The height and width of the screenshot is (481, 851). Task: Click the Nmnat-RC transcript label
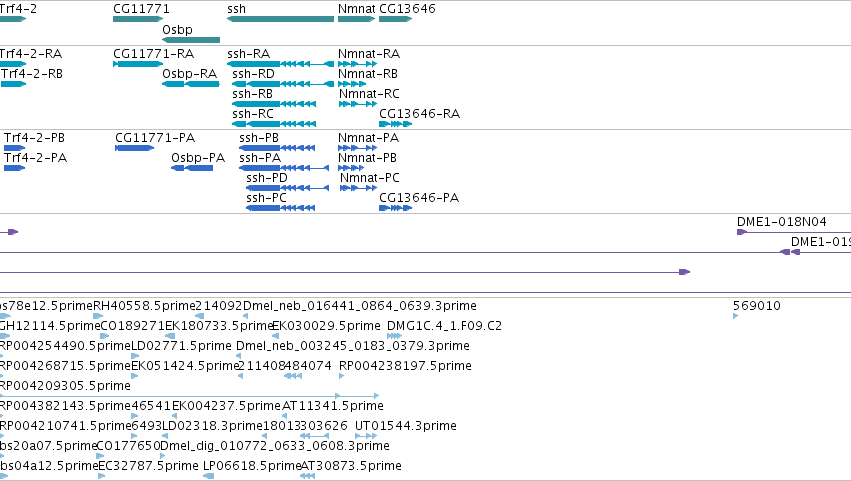(x=370, y=94)
